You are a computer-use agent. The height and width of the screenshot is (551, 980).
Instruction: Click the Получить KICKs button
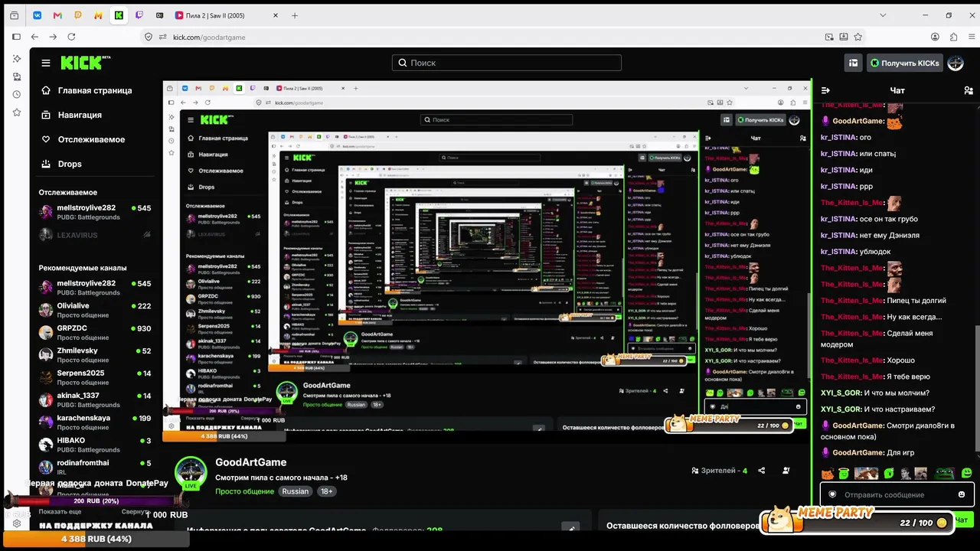pos(904,63)
